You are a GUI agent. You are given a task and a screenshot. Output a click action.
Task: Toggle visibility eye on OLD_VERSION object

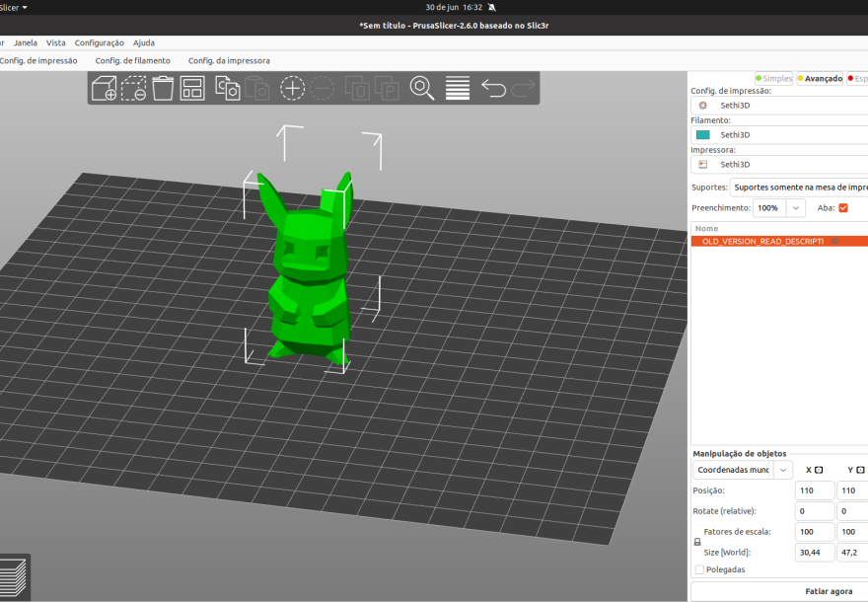click(x=834, y=241)
